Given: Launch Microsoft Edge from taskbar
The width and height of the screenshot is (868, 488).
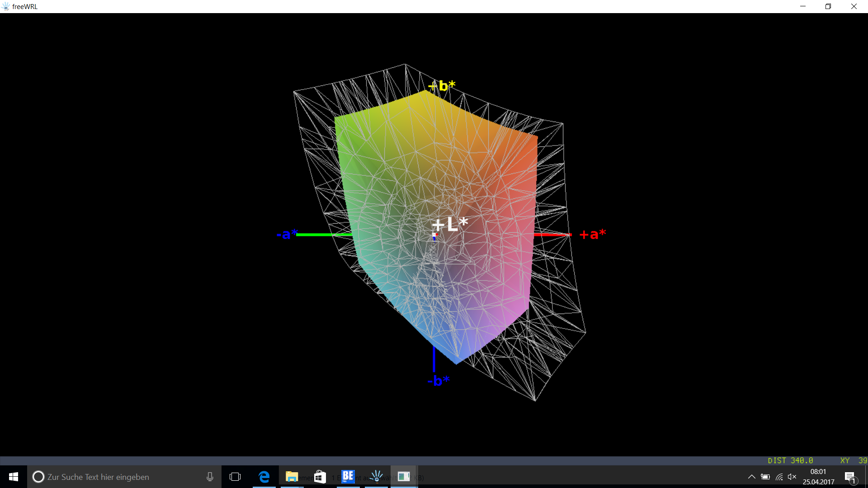Looking at the screenshot, I should [264, 477].
